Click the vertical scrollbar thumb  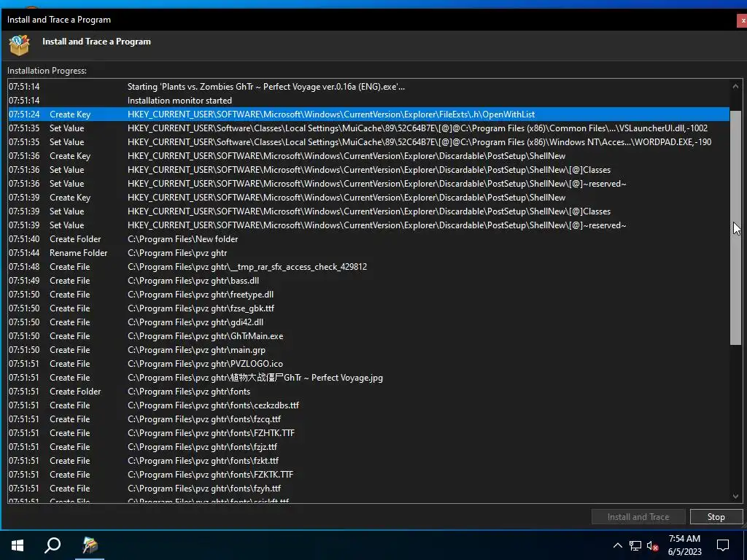point(735,227)
